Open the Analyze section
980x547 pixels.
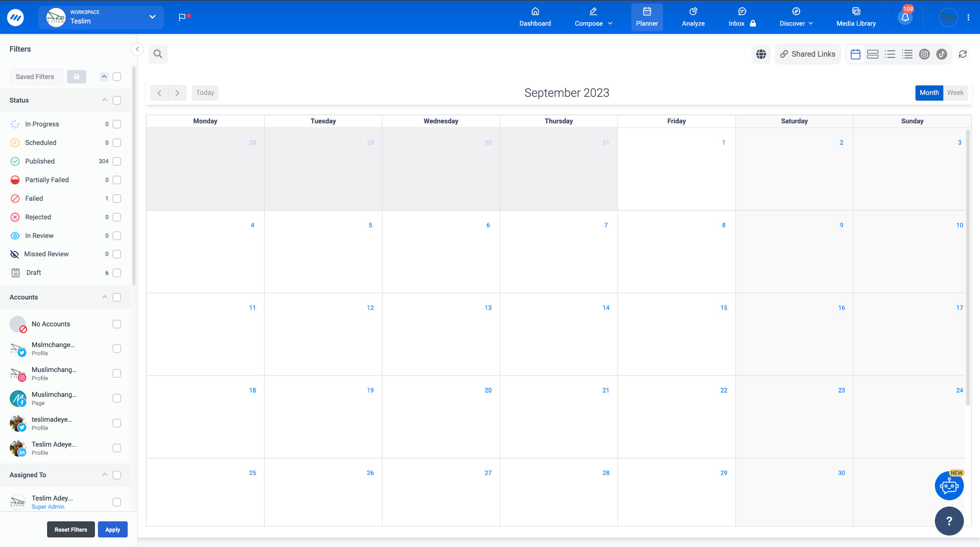pyautogui.click(x=693, y=17)
